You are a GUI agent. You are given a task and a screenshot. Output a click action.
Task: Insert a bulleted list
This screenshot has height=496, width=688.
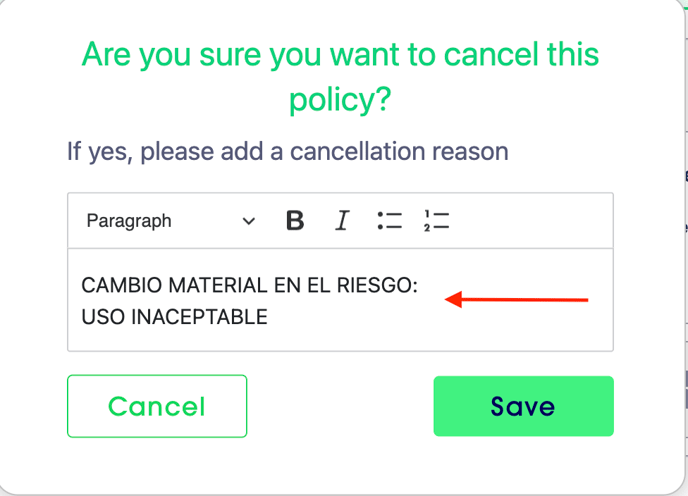pos(389,221)
